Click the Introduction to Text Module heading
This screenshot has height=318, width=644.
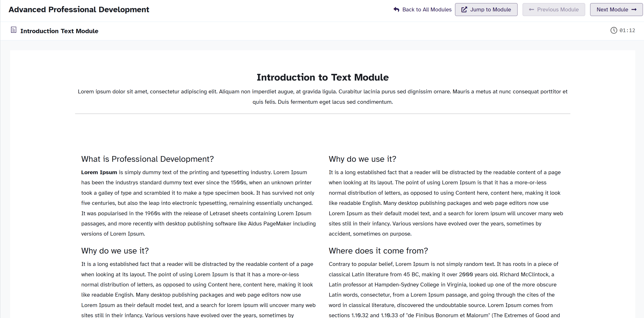323,77
